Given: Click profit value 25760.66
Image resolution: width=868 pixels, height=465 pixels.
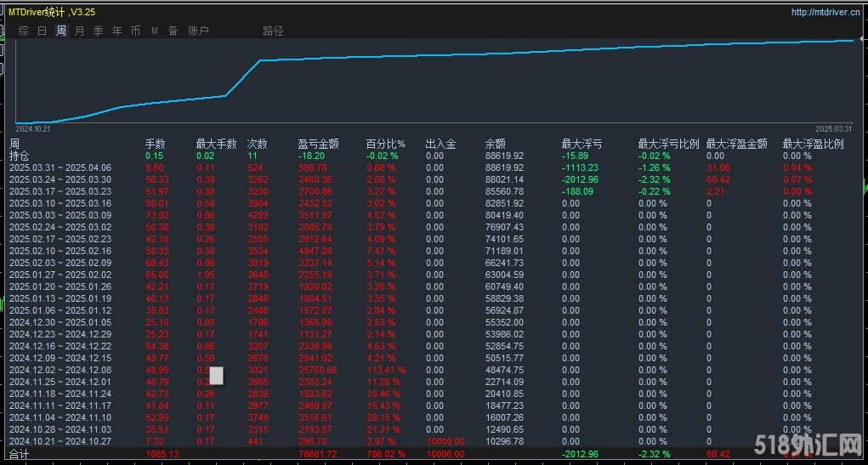Looking at the screenshot, I should point(317,370).
